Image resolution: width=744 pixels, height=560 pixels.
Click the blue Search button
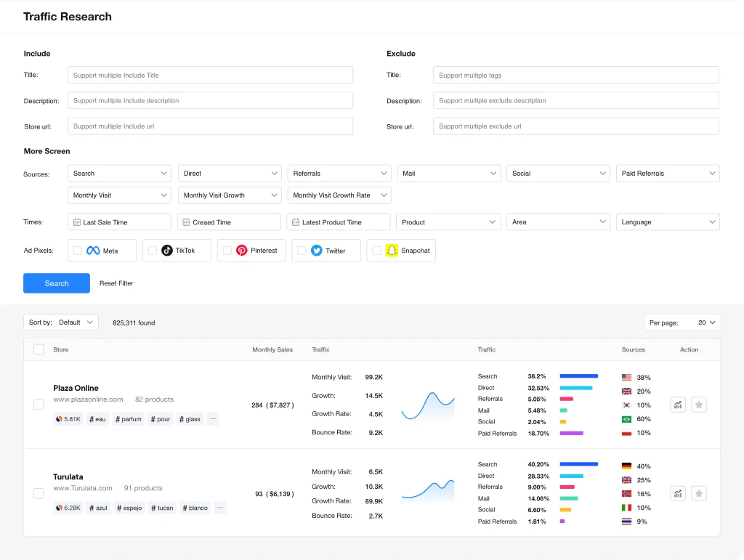[57, 283]
